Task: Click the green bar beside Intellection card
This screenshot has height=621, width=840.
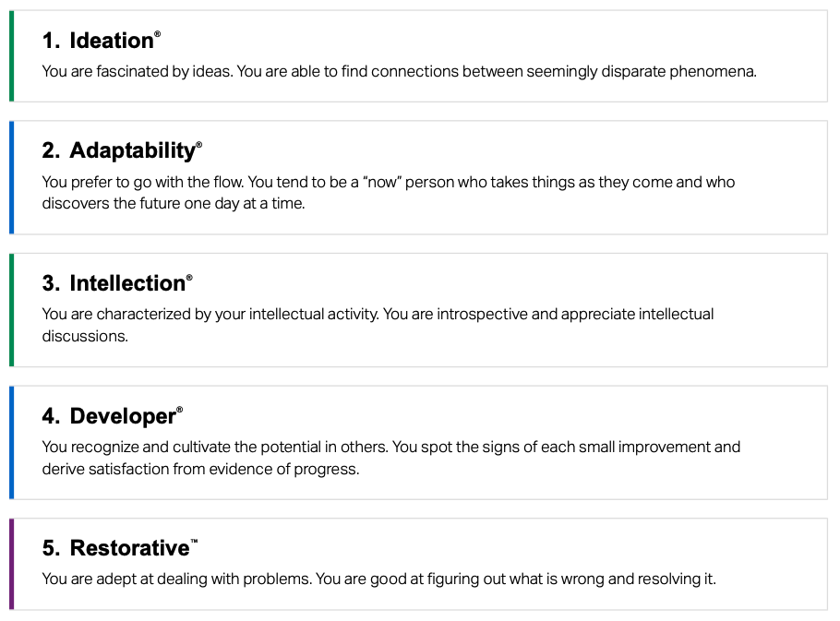Action: pyautogui.click(x=11, y=310)
